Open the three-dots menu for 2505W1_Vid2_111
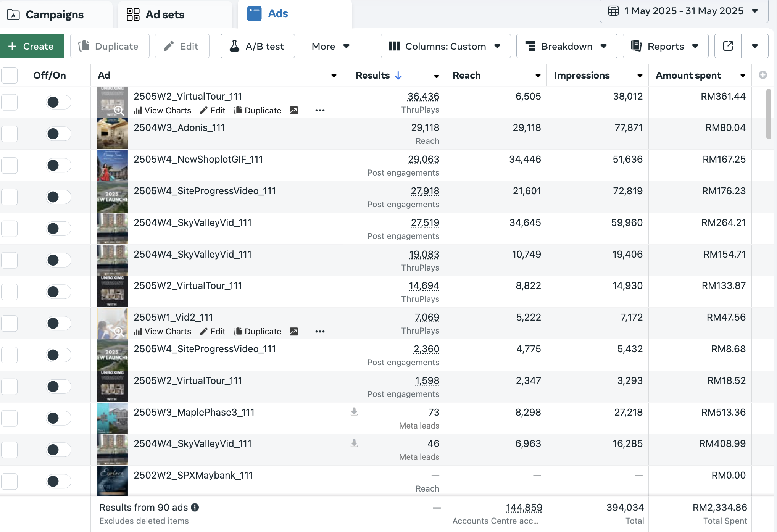This screenshot has width=777, height=532. click(320, 331)
